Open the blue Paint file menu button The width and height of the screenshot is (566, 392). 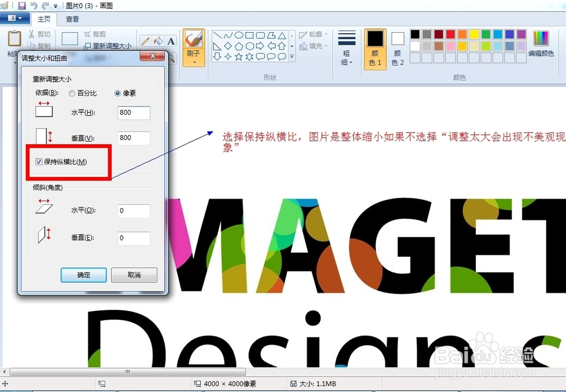coord(15,18)
